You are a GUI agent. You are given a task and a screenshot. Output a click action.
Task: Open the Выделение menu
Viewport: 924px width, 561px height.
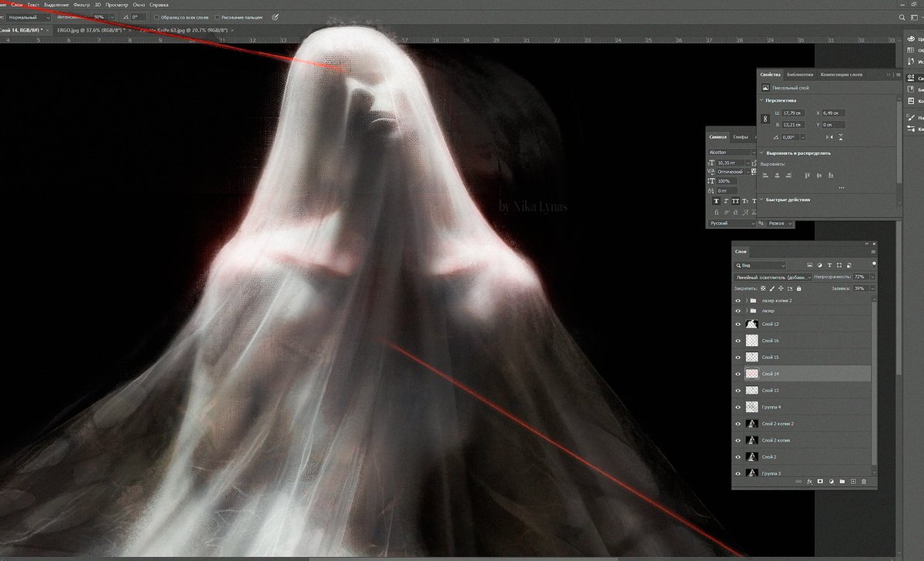coord(56,5)
